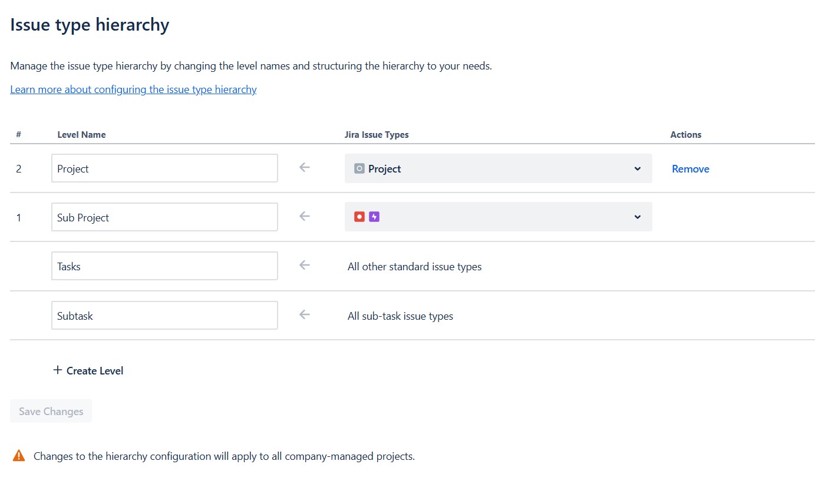This screenshot has width=815, height=504.
Task: Click the chevron in the Sub Project issue types dropdown
Action: pyautogui.click(x=638, y=217)
